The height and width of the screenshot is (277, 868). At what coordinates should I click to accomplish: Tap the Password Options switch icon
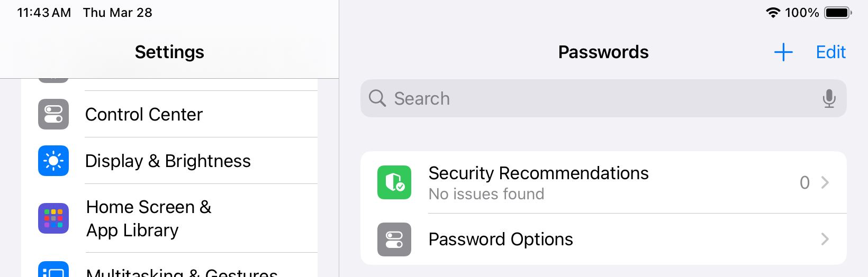tap(394, 239)
